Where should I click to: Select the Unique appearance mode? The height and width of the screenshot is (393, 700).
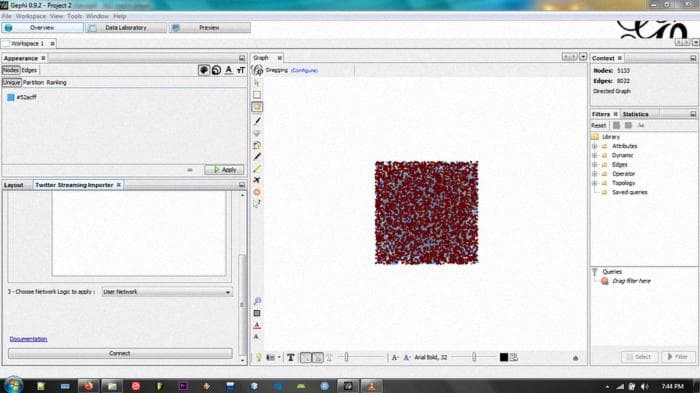[x=12, y=82]
